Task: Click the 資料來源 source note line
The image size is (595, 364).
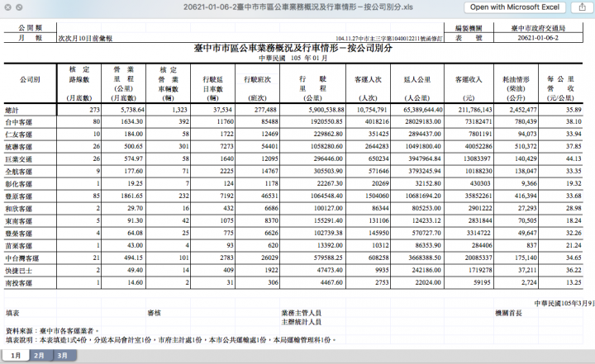Action: tap(52, 331)
